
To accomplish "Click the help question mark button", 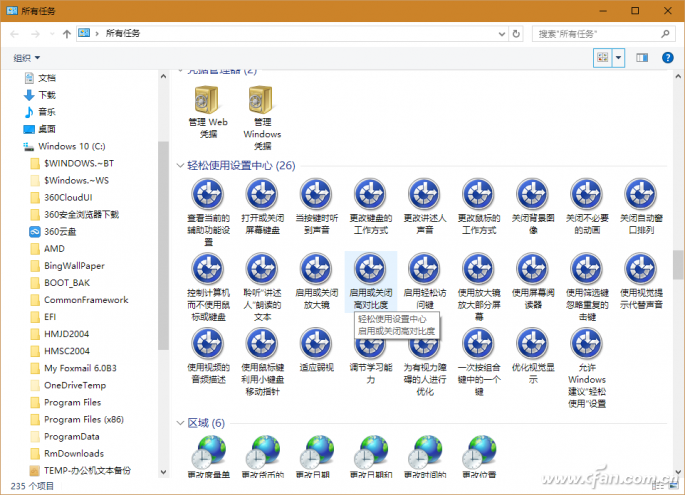I will click(667, 58).
